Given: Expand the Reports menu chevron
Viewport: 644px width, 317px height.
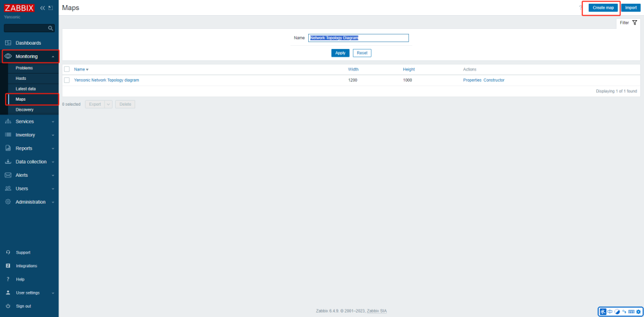Looking at the screenshot, I should point(53,148).
